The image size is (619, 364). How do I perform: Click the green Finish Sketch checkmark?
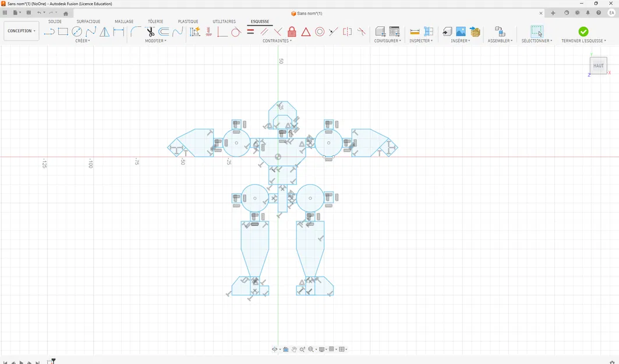pyautogui.click(x=583, y=31)
